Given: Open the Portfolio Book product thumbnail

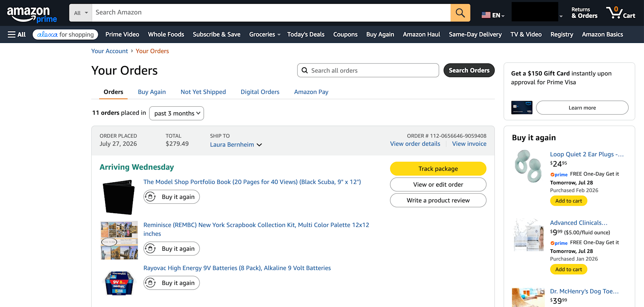Looking at the screenshot, I should point(119,197).
